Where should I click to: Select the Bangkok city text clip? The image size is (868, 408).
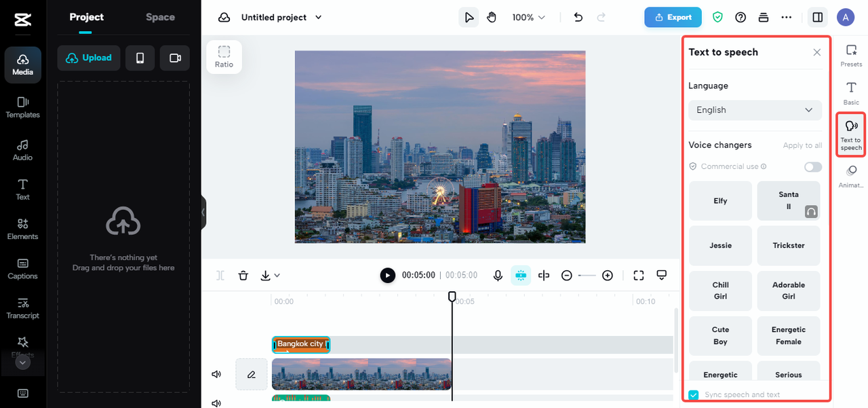(x=300, y=344)
